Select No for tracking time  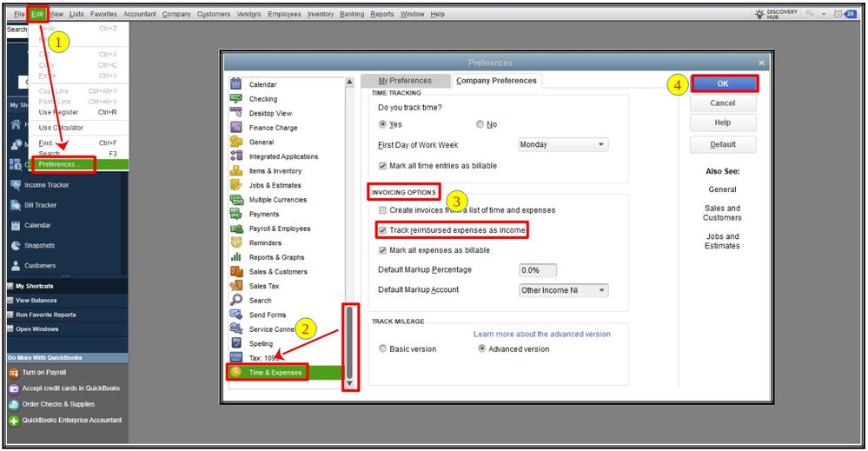coord(480,124)
